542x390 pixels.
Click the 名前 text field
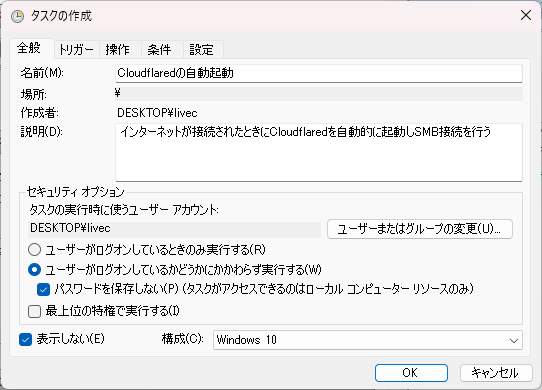tap(319, 73)
